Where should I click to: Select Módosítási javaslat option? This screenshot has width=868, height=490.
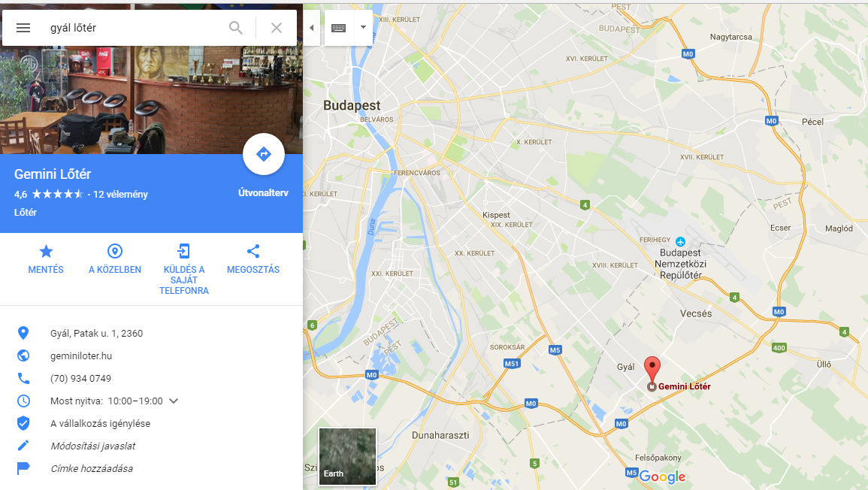pyautogui.click(x=93, y=446)
